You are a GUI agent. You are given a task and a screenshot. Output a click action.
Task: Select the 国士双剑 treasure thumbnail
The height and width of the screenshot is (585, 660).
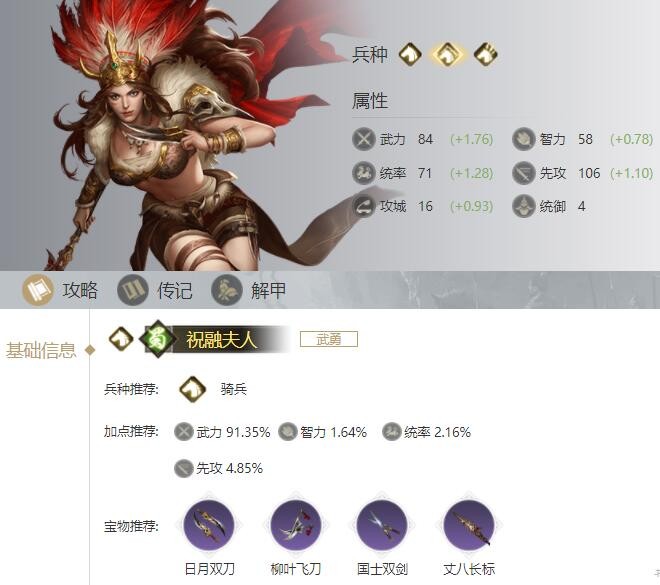(x=382, y=525)
